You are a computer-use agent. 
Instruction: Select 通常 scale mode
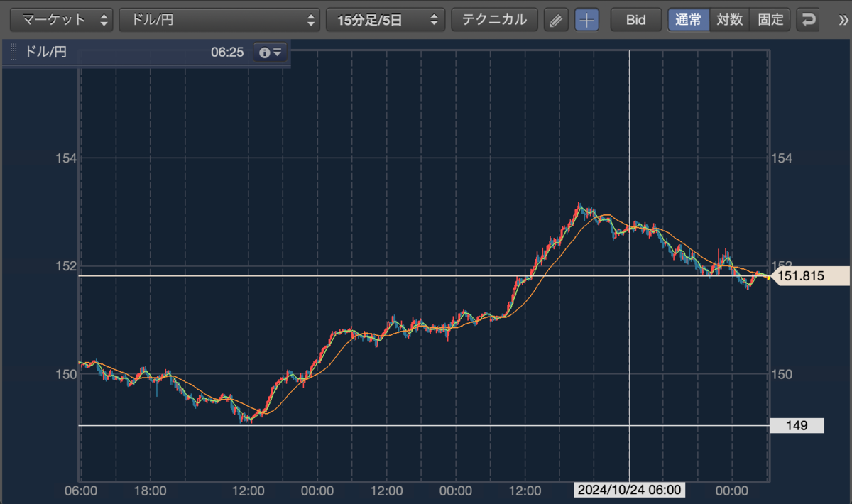click(688, 20)
